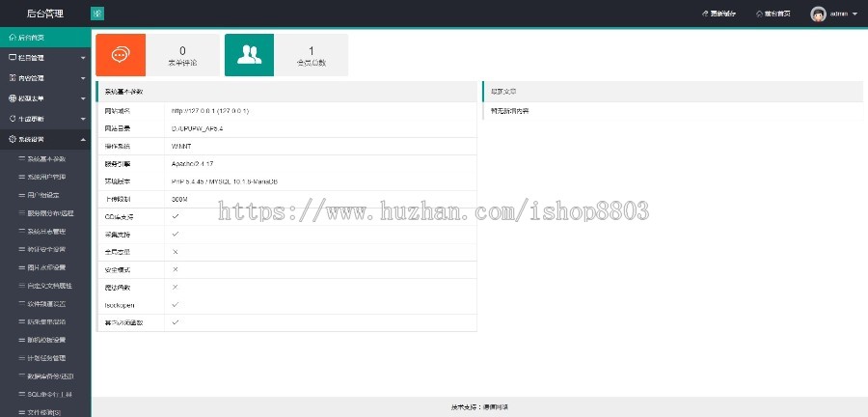
Task: Click the 暂无新消息 message text
Action: 509,111
